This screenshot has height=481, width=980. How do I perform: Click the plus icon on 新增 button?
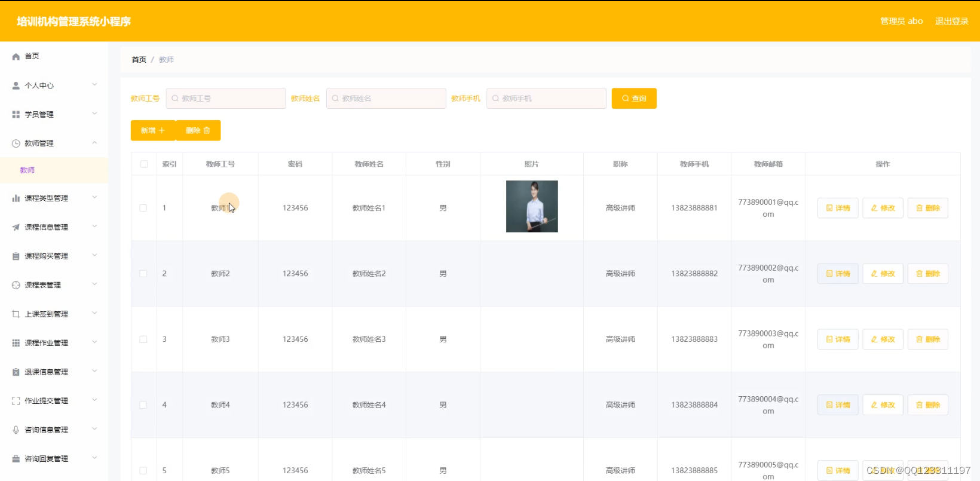161,130
